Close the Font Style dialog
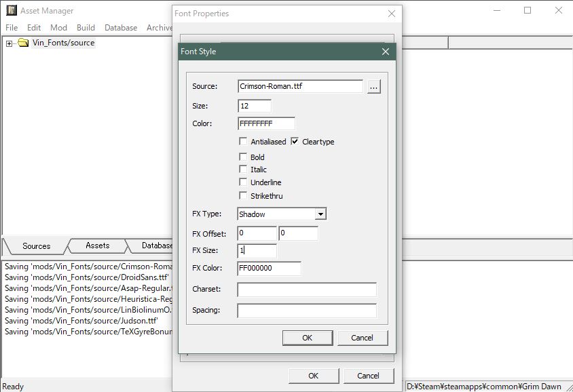This screenshot has width=573, height=392. tap(385, 52)
